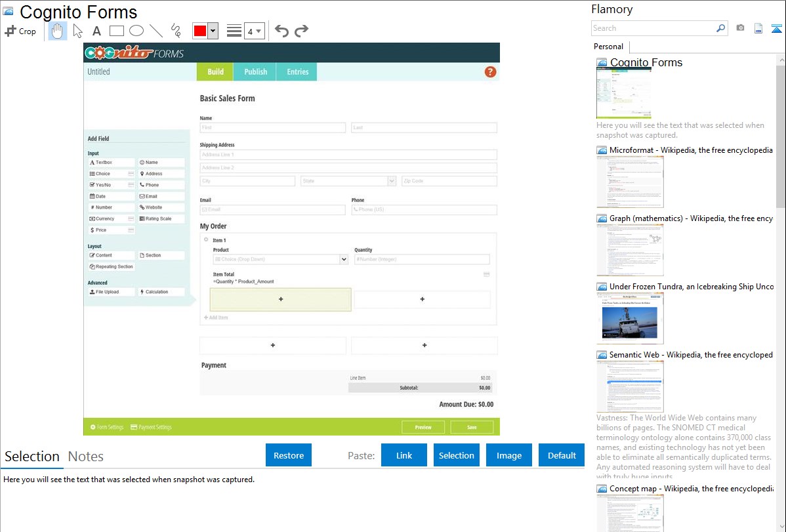
Task: Pick the rectangle drawing tool
Action: point(116,31)
